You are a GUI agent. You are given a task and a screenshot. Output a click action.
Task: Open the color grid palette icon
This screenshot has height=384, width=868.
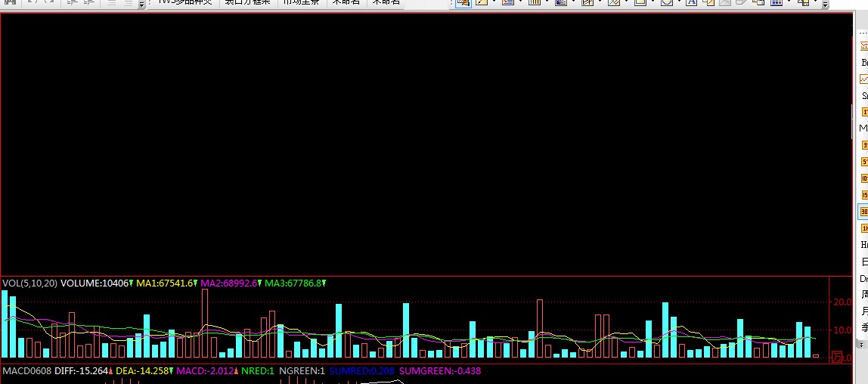pos(777,2)
